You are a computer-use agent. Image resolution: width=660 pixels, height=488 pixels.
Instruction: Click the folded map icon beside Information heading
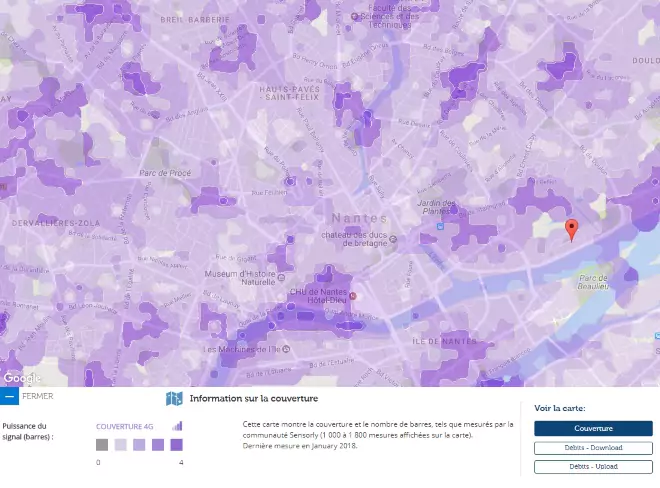(x=174, y=399)
